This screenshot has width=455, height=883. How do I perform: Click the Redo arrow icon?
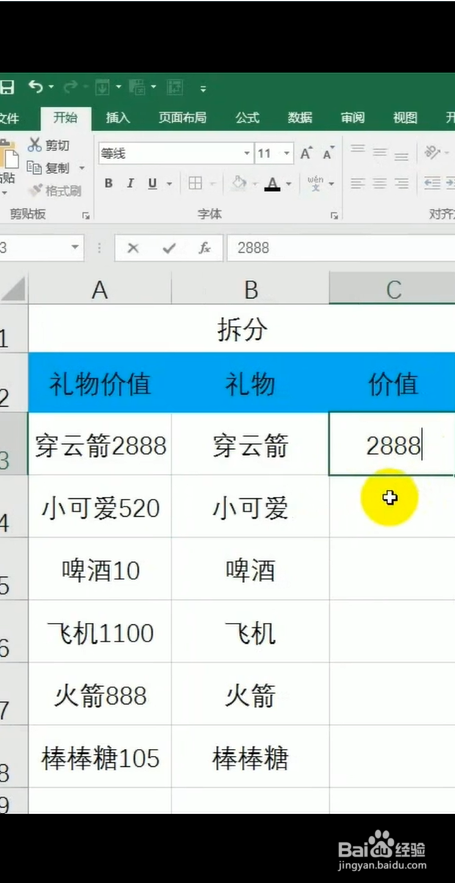[70, 87]
